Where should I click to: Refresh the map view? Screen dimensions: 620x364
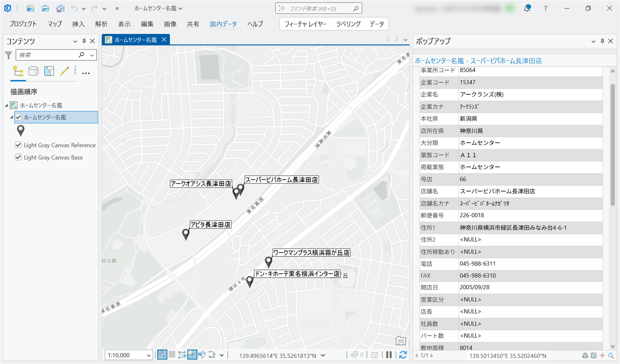tap(403, 355)
